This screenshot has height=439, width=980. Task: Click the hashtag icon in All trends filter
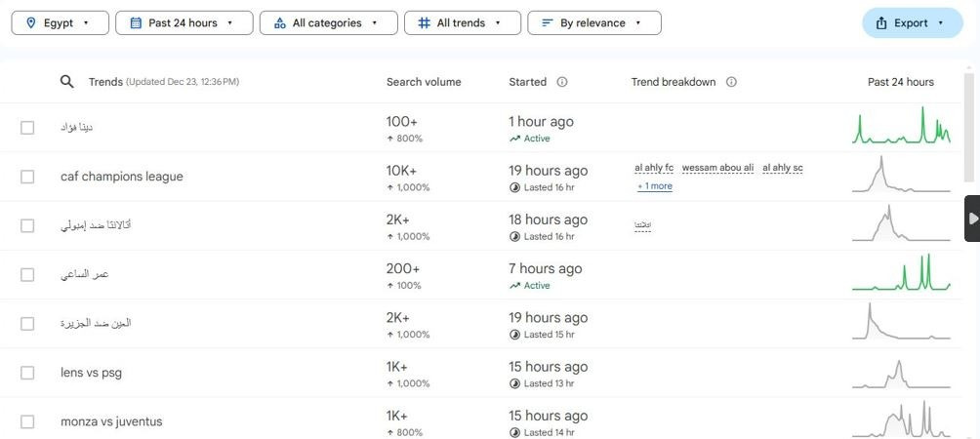(x=424, y=23)
